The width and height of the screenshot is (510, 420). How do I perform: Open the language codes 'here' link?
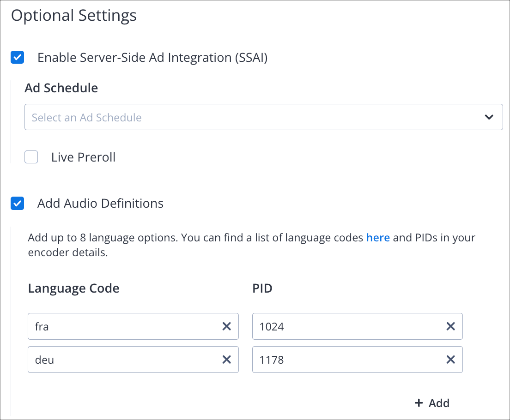coord(378,238)
